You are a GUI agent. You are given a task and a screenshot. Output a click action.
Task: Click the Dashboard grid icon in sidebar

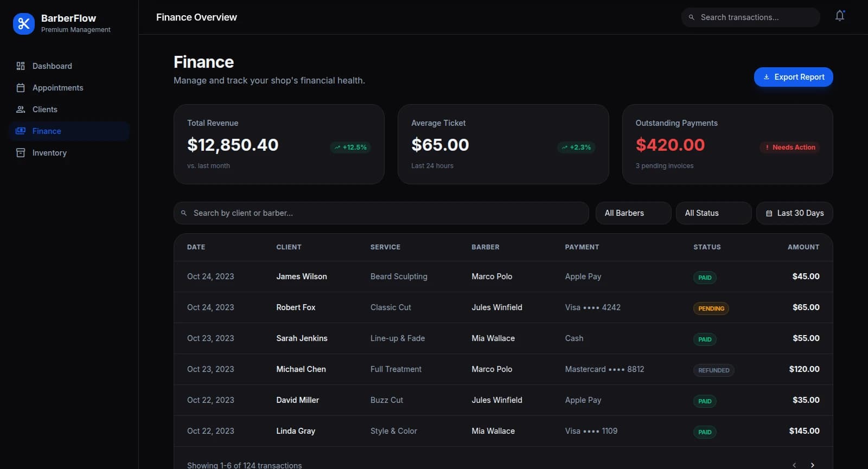(21, 66)
